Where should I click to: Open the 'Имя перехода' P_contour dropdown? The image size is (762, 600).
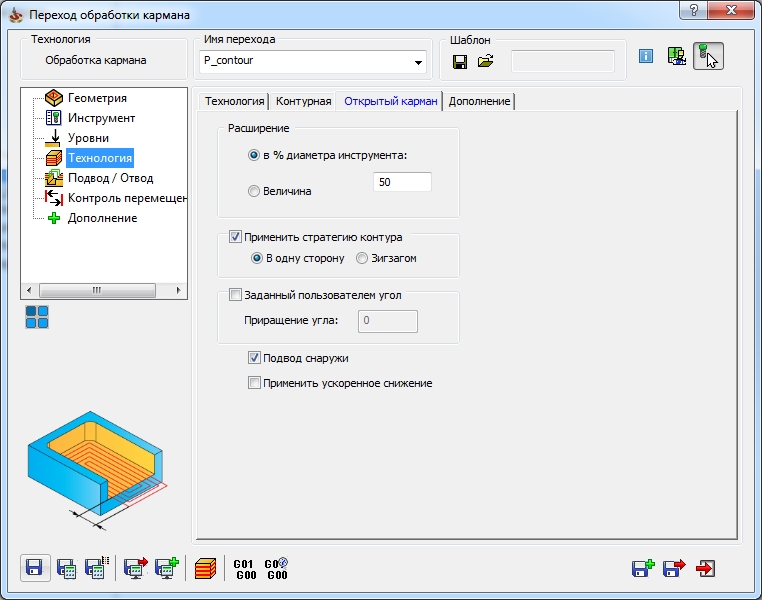[418, 62]
